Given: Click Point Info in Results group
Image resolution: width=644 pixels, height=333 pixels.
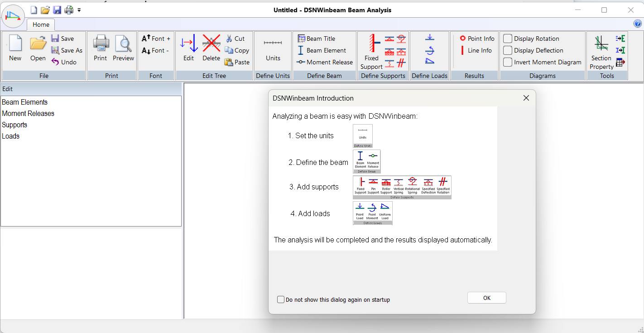Looking at the screenshot, I should pyautogui.click(x=477, y=39).
